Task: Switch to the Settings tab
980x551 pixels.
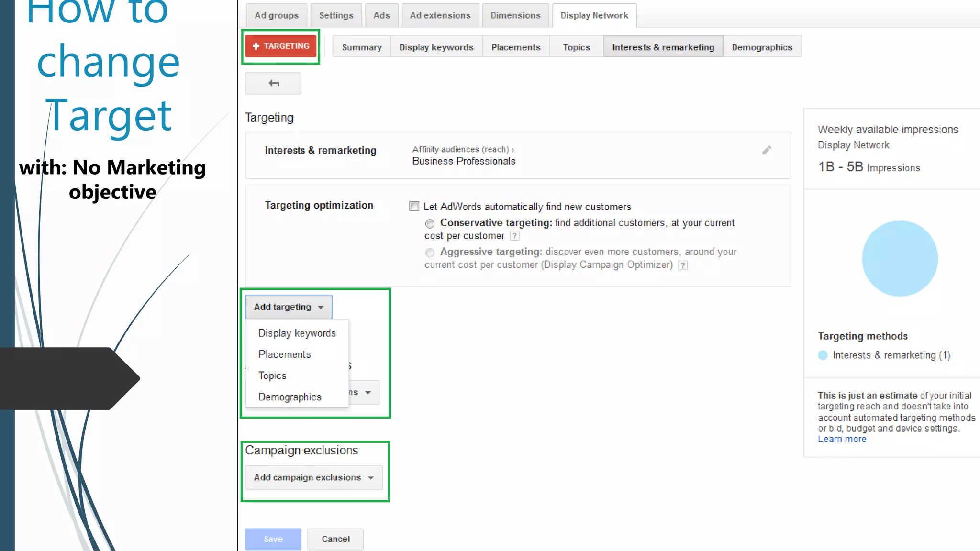Action: (x=336, y=15)
